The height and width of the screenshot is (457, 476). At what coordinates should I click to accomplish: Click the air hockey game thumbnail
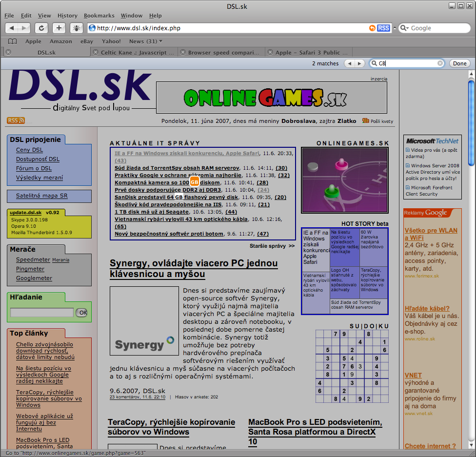tap(344, 180)
